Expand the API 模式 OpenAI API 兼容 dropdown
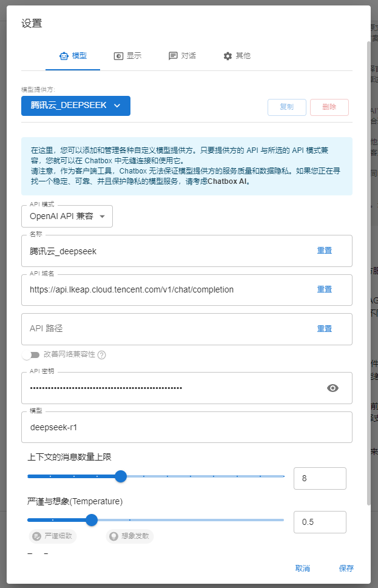Image resolution: width=378 pixels, height=588 pixels. [x=67, y=216]
